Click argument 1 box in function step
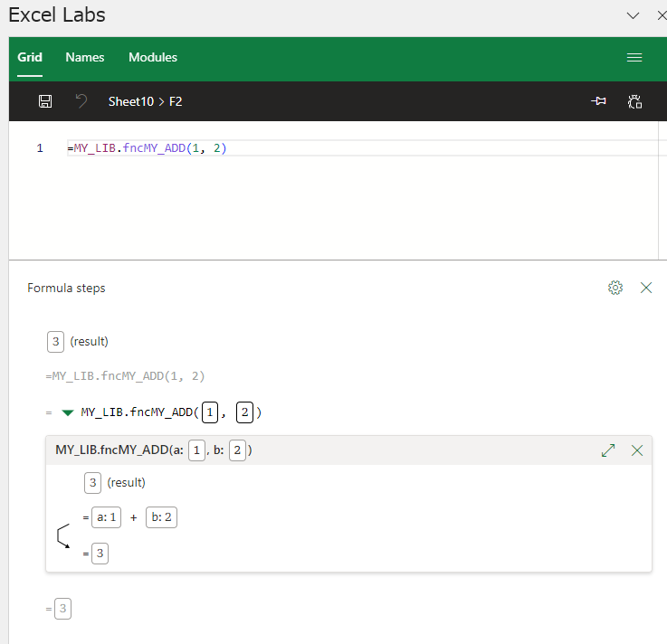The height and width of the screenshot is (644, 667). (210, 412)
